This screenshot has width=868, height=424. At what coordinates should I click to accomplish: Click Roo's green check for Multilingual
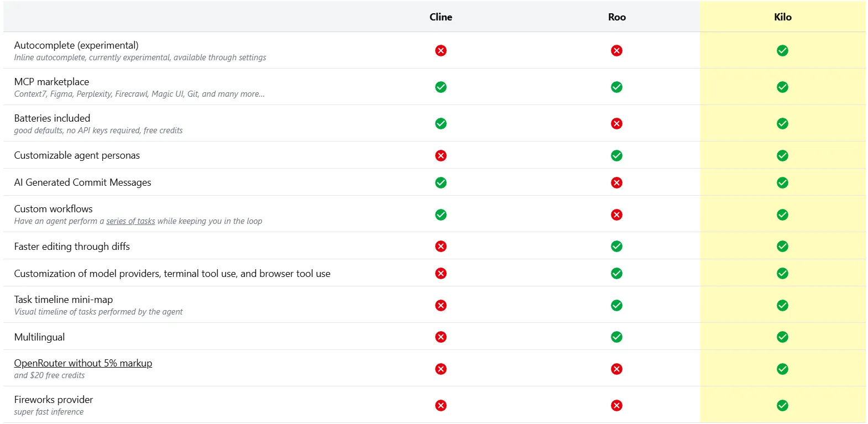616,337
